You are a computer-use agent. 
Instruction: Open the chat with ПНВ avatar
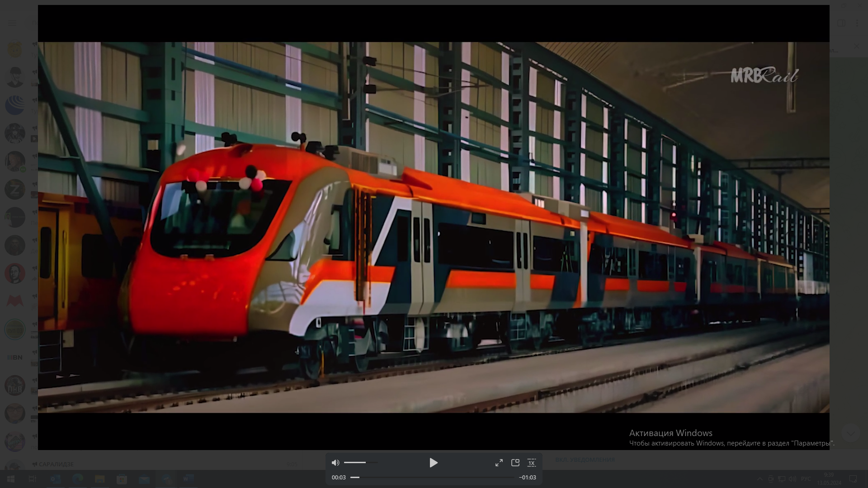click(x=15, y=385)
